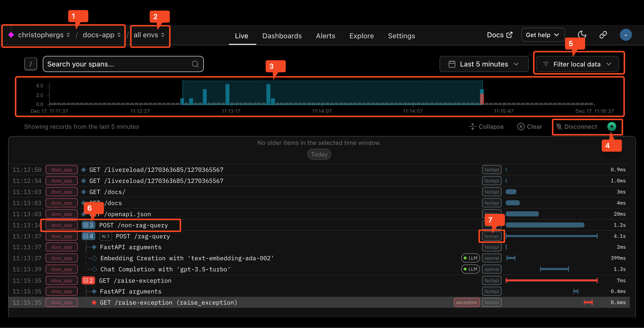Viewport: 644px width, 328px height.
Task: Collapse the GET /raise-exception span group
Action: tap(88, 280)
